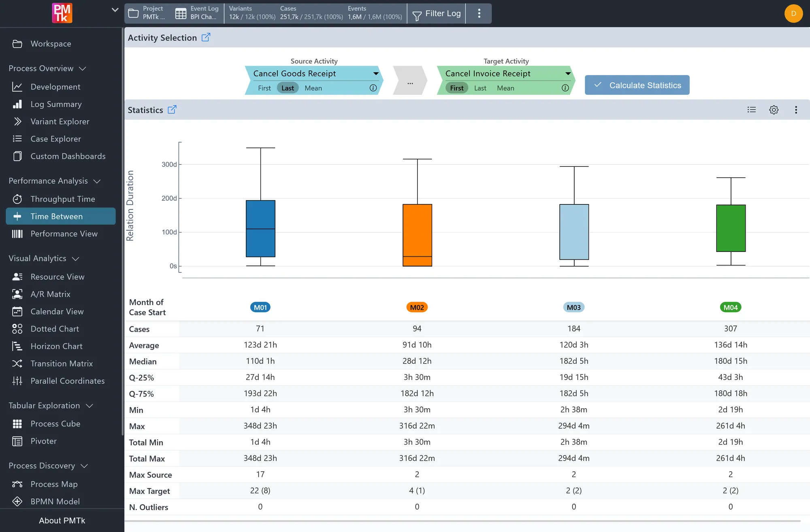Open Calendar View page

click(61, 311)
